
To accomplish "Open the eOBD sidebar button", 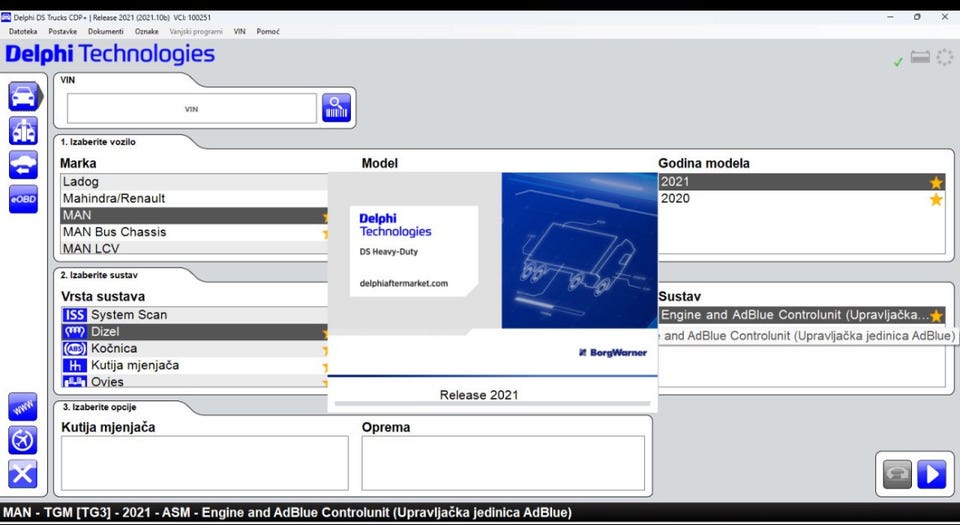I will 23,199.
